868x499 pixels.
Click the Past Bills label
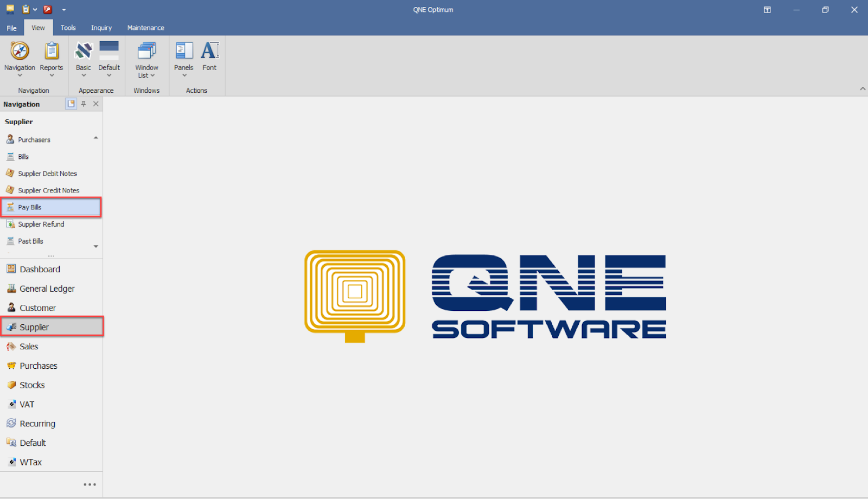pos(30,241)
